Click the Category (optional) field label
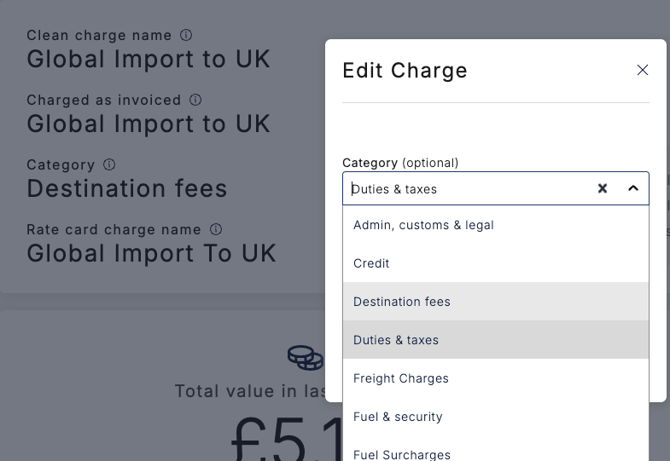Image resolution: width=670 pixels, height=461 pixels. pyautogui.click(x=400, y=162)
